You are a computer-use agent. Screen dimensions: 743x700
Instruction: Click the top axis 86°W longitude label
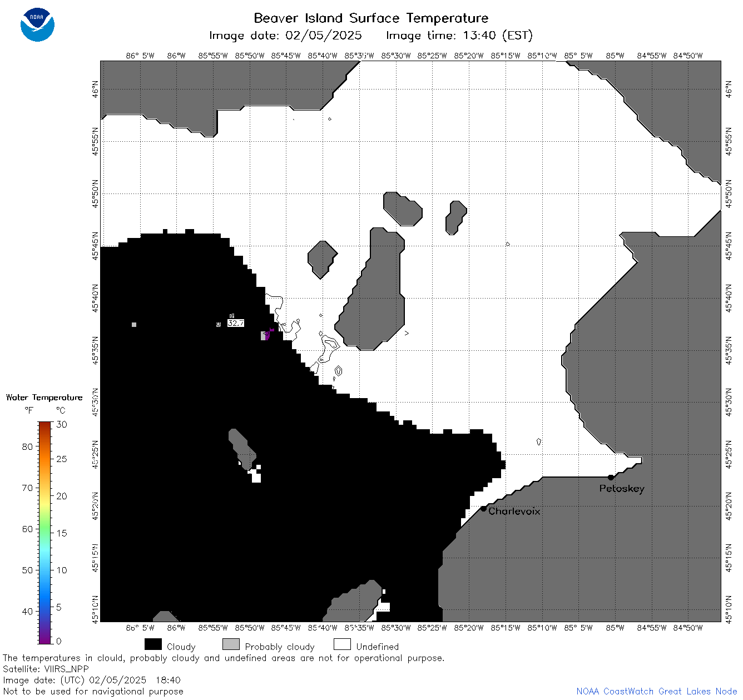point(176,56)
